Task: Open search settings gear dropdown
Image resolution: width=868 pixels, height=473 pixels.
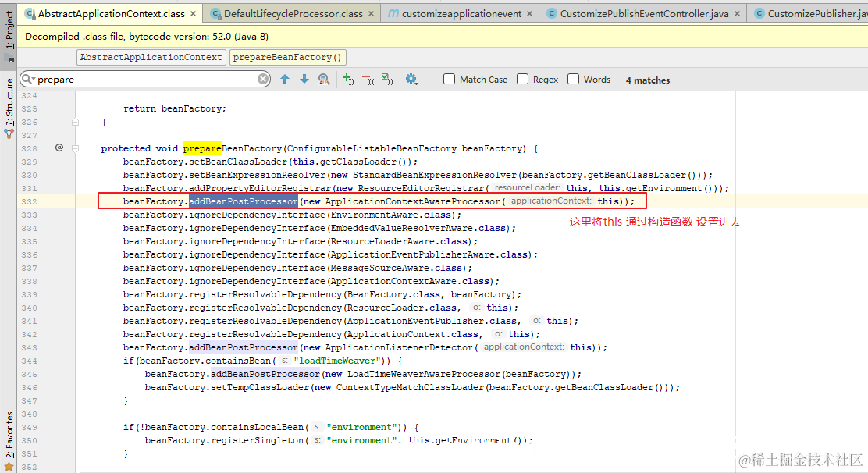Action: [x=411, y=79]
